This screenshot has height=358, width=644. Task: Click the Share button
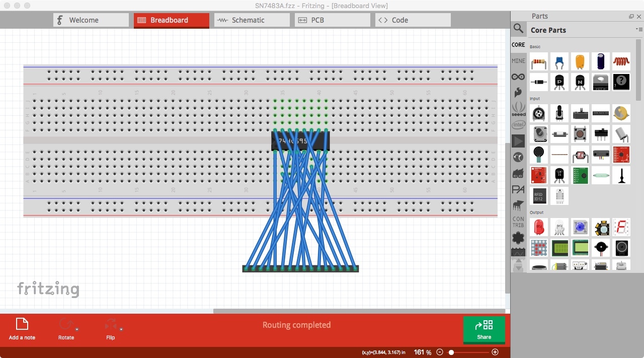click(x=484, y=330)
